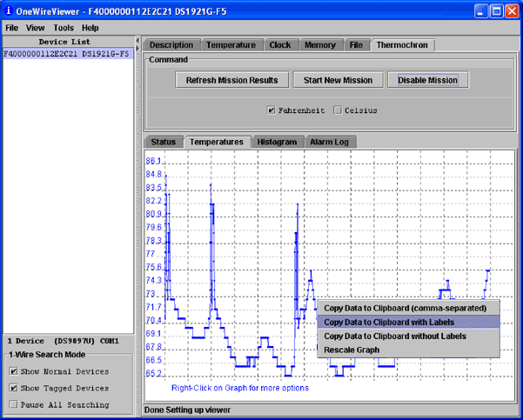The image size is (523, 420).
Task: Switch to the Clock tab
Action: coord(279,45)
